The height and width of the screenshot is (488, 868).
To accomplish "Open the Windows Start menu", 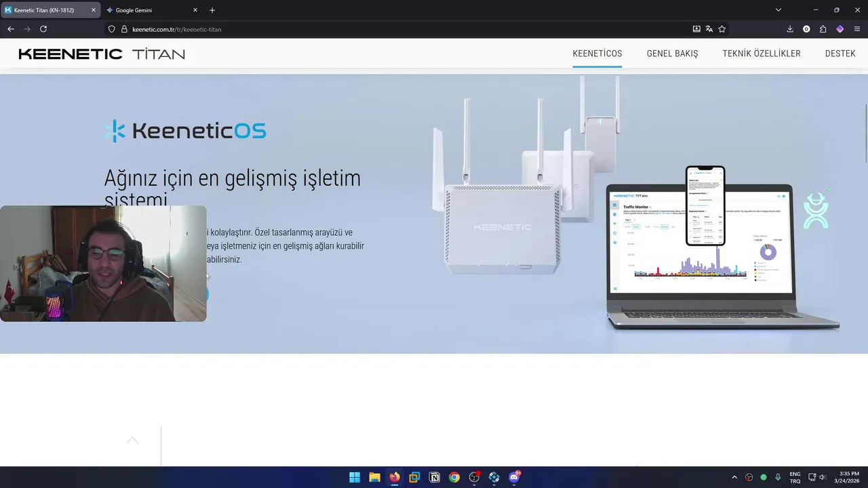I will 355,477.
